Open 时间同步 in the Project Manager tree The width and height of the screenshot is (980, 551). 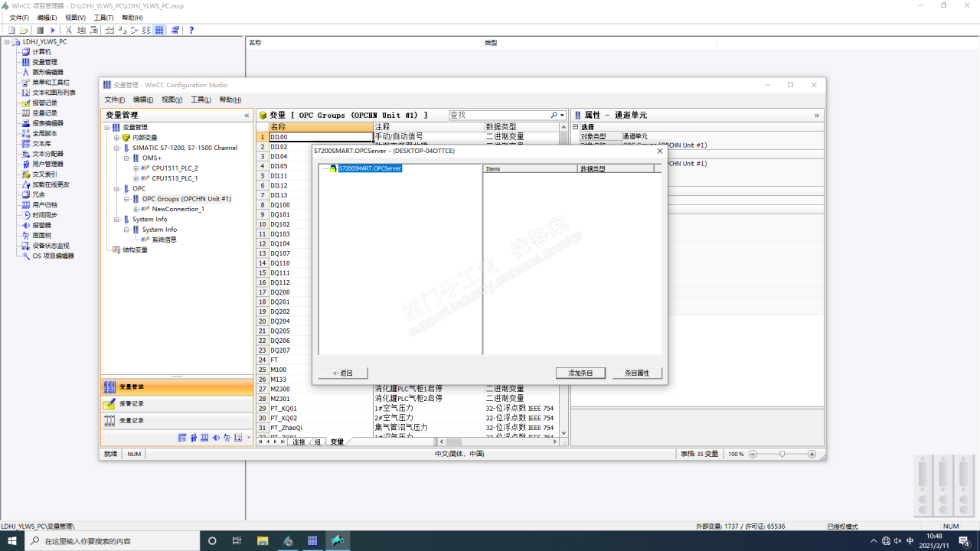44,215
